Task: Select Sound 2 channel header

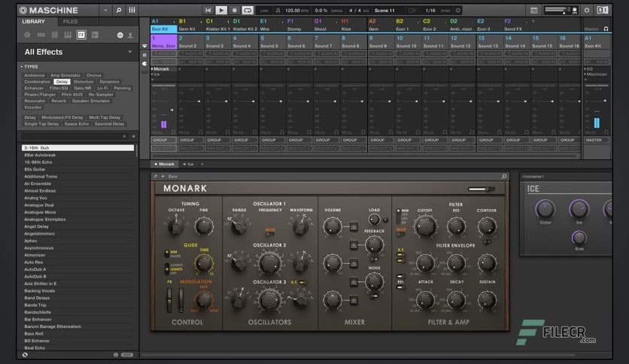Action: tap(191, 41)
